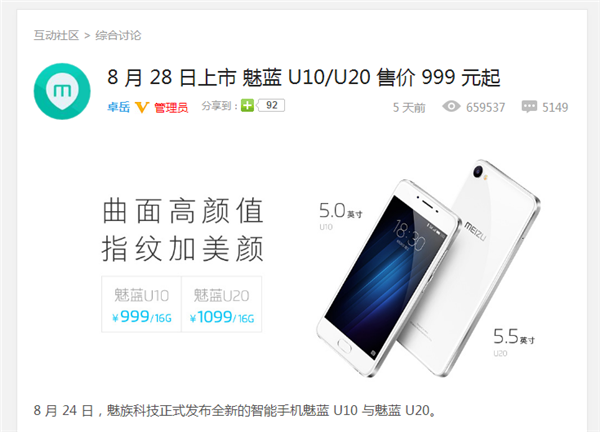The height and width of the screenshot is (432, 600).
Task: Open author profile link 卓岳
Action: pyautogui.click(x=118, y=107)
